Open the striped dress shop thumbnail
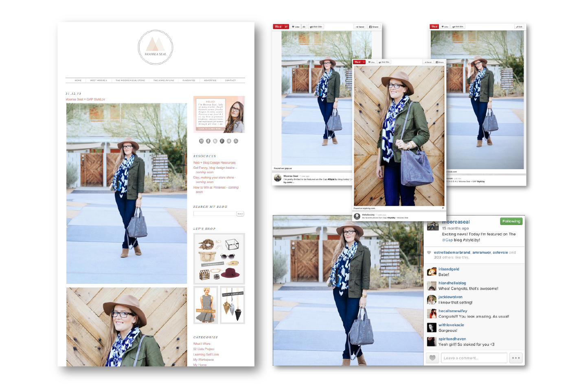 206,305
